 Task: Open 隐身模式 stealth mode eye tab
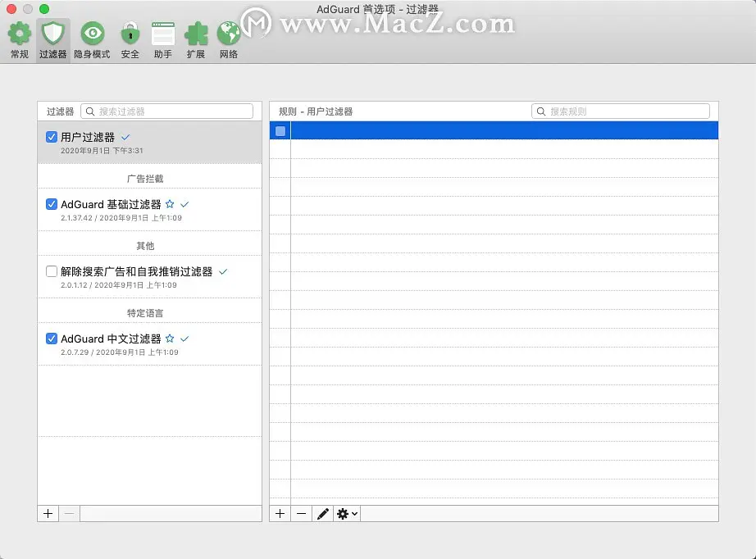[92, 40]
